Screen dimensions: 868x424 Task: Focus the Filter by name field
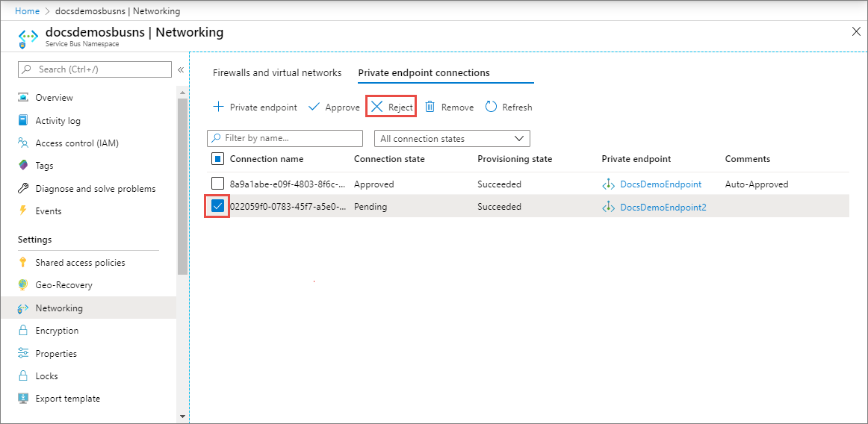(x=285, y=138)
